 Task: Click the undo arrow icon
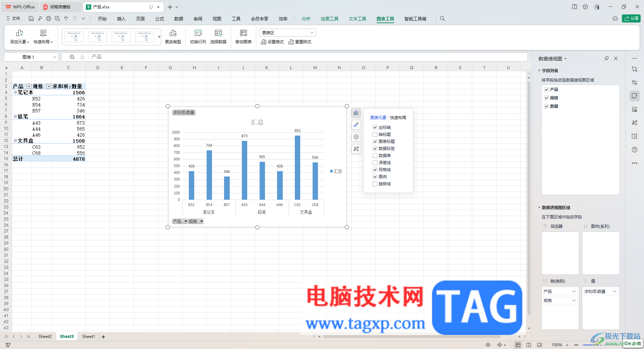tap(66, 19)
